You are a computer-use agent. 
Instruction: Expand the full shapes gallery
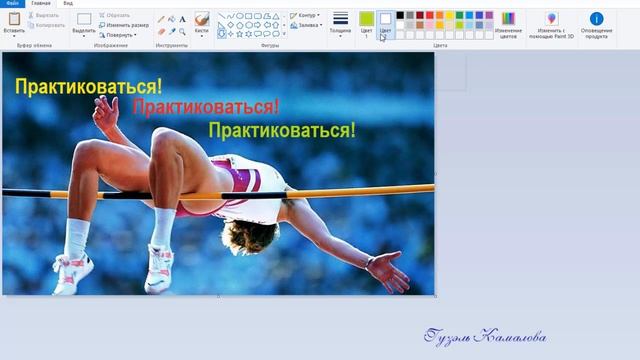click(x=284, y=34)
